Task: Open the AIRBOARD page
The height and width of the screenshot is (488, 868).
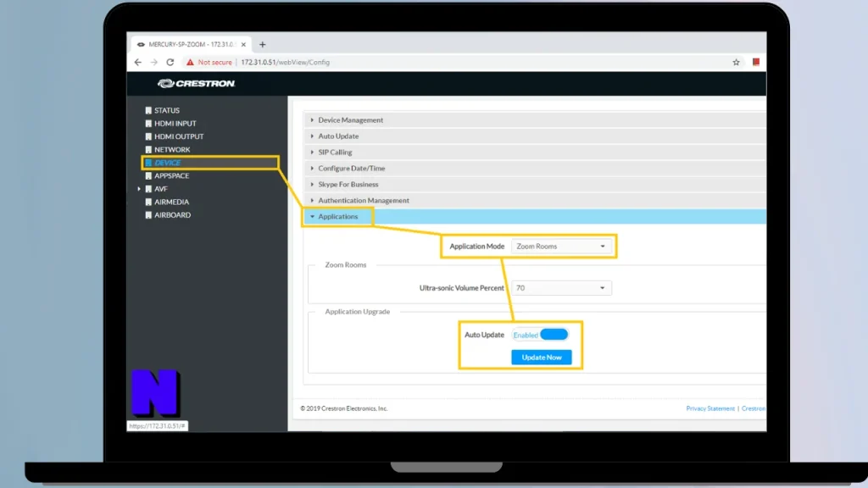Action: coord(172,214)
